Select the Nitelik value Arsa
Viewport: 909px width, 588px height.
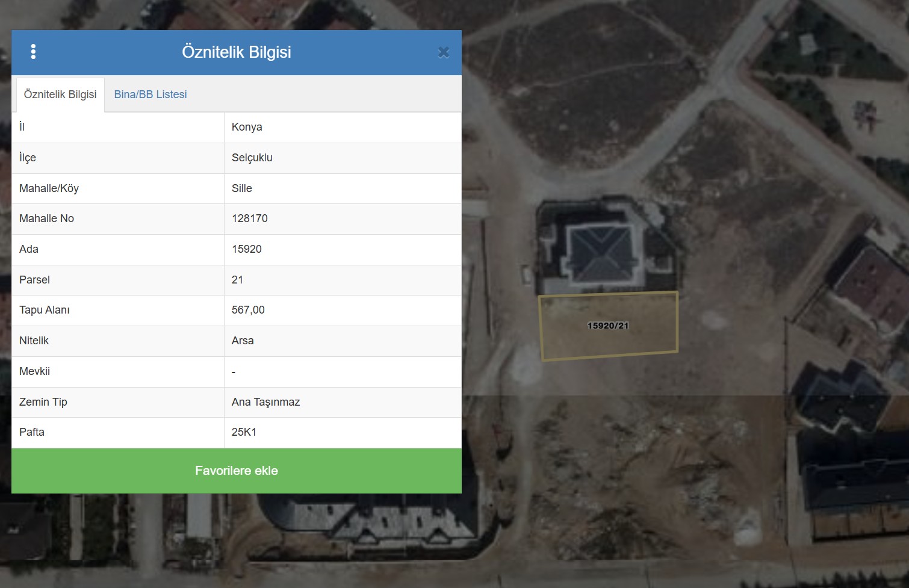click(243, 341)
